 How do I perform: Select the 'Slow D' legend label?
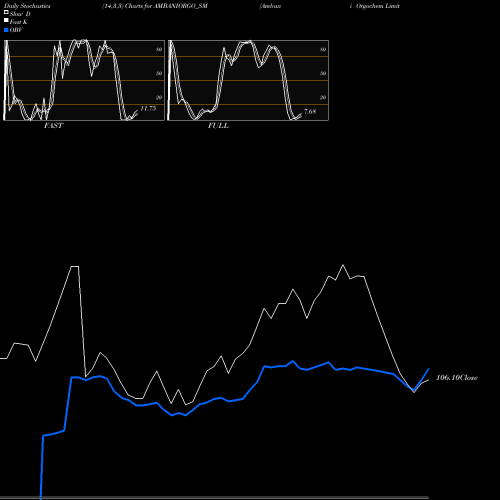[x=20, y=14]
